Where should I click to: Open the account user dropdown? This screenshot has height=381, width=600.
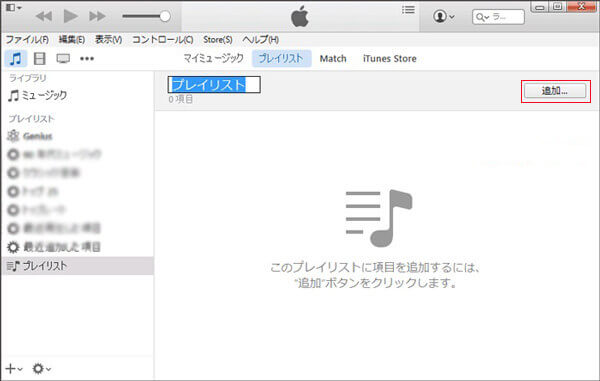443,16
